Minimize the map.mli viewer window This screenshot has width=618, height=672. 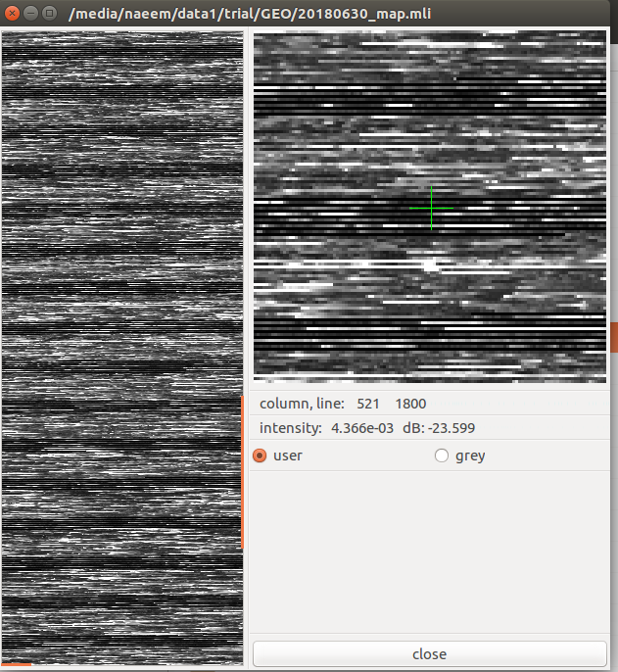(31, 14)
